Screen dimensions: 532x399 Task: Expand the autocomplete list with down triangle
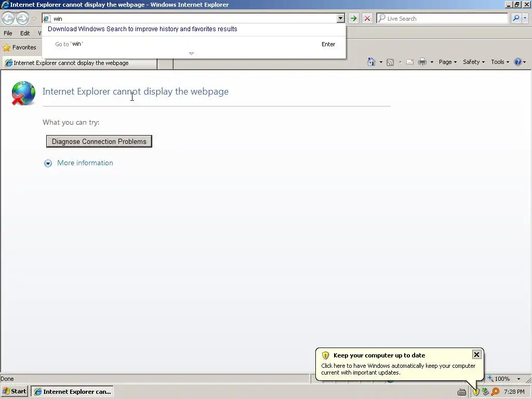coord(191,54)
